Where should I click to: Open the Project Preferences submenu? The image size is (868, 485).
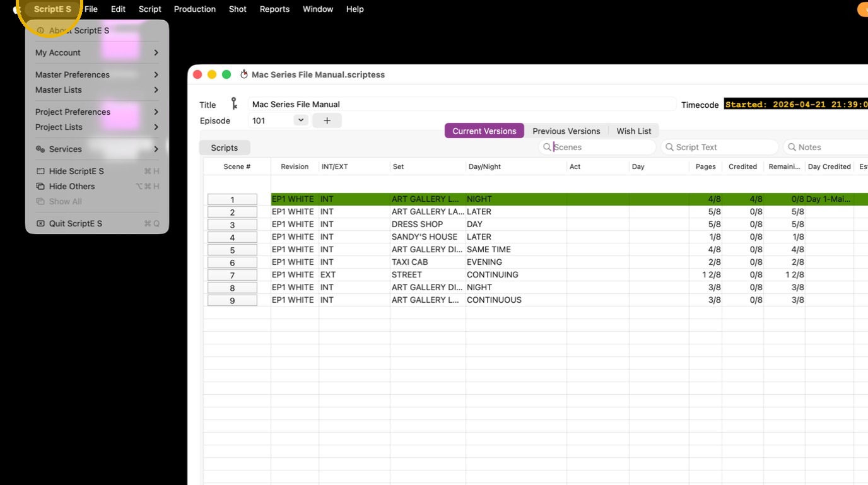click(97, 112)
